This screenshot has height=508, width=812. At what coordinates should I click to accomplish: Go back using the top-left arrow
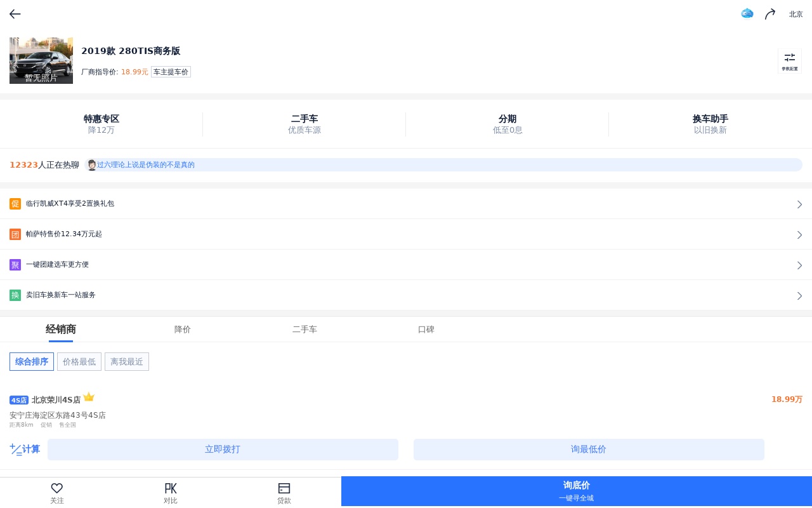click(x=15, y=14)
